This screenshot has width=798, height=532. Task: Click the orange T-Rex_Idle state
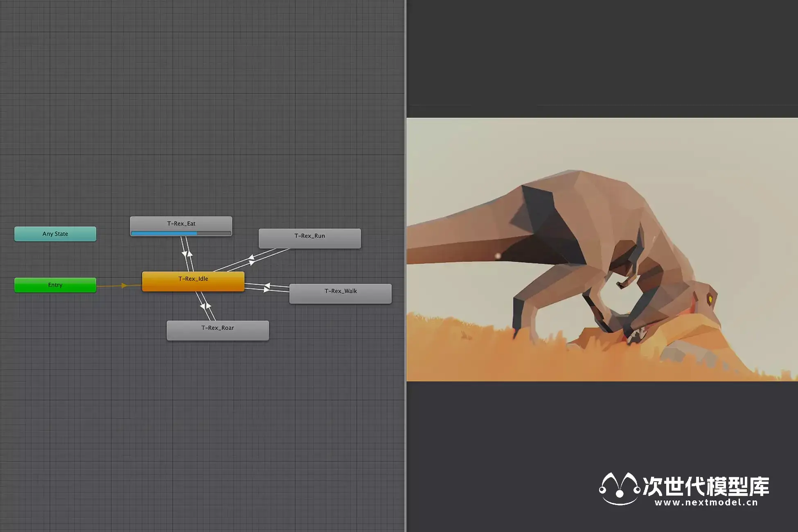[193, 282]
